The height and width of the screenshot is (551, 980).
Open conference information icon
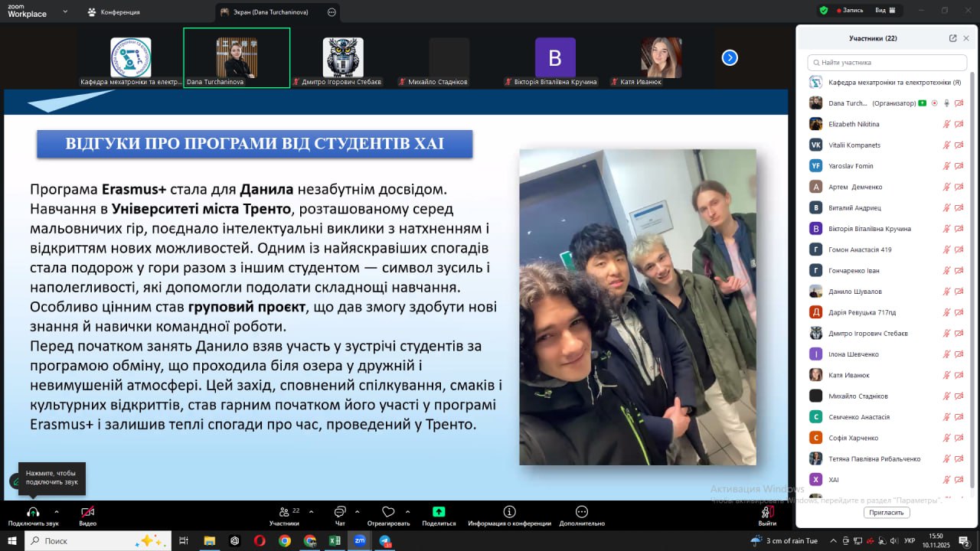(509, 512)
